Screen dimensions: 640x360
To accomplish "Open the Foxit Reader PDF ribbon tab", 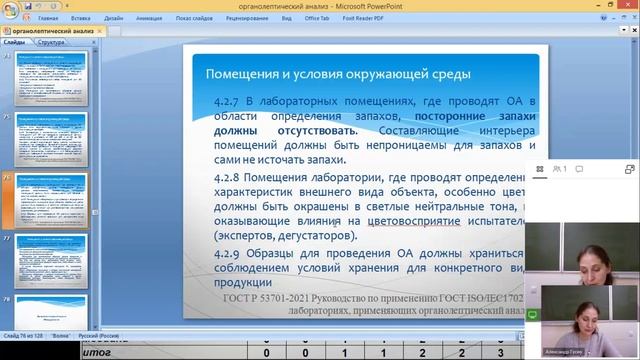I will point(363,18).
